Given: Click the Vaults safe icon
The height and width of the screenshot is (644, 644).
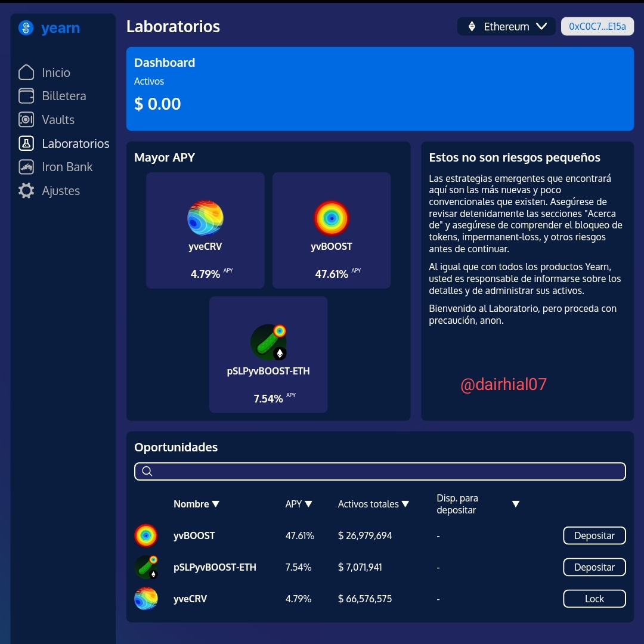Looking at the screenshot, I should [26, 119].
